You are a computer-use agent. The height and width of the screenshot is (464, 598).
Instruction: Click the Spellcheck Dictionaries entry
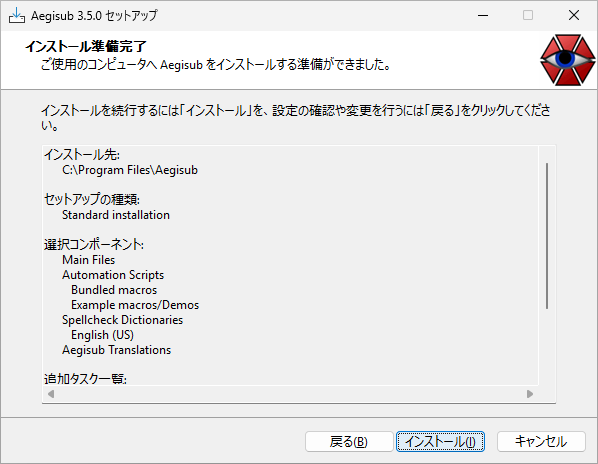point(122,320)
